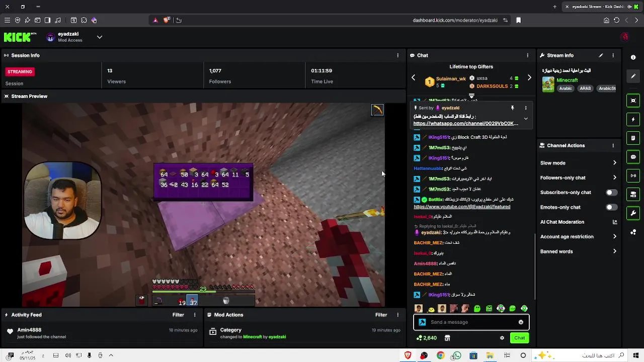644x362 pixels.
Task: Show previous top gifters arrow
Action: pyautogui.click(x=414, y=78)
